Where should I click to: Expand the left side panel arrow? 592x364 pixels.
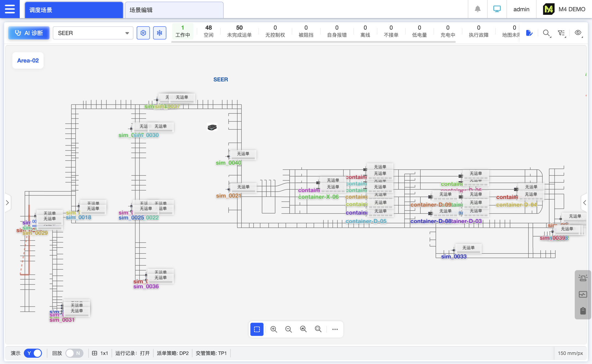click(x=7, y=203)
